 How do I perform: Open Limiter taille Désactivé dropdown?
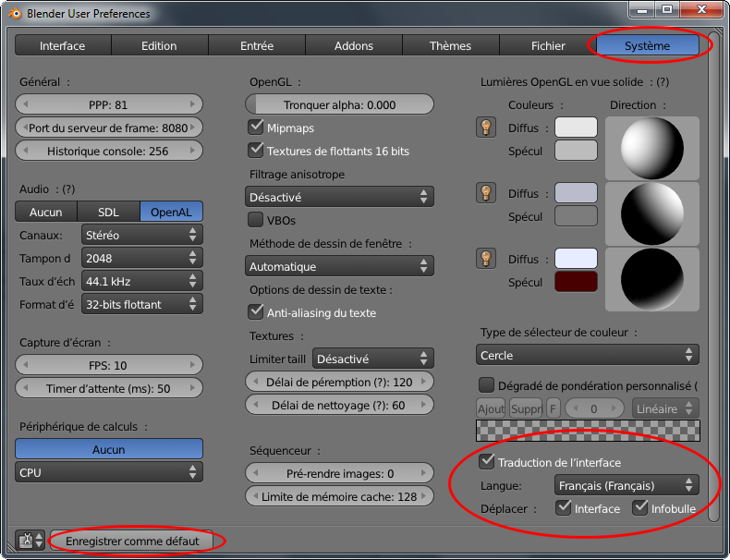click(x=373, y=359)
